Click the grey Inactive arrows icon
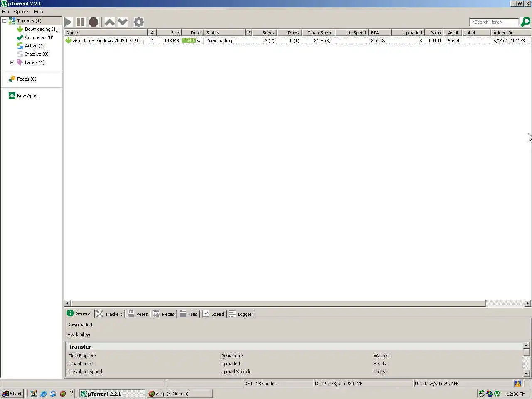The image size is (532, 399). click(20, 54)
